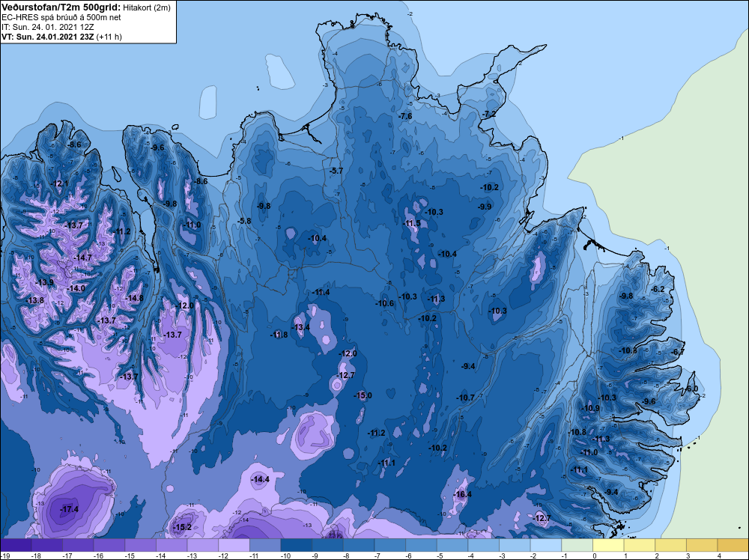749x560 pixels.
Task: Click the -10.6 temperature label
Action: (x=384, y=303)
